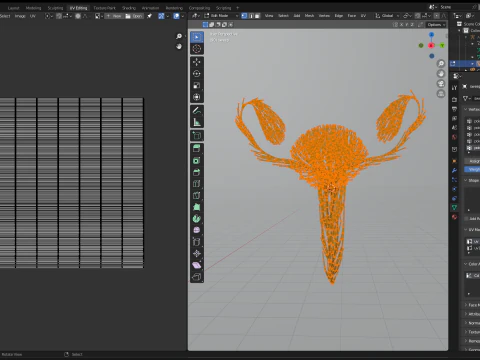Image resolution: width=480 pixels, height=360 pixels.
Task: Select the Measure ruler tool
Action: pos(197,122)
